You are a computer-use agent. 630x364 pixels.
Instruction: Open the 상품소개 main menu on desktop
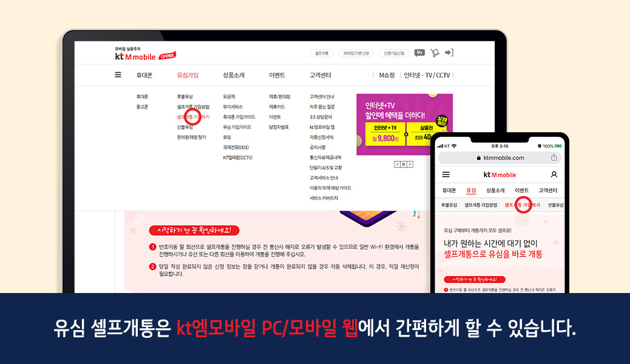click(x=234, y=75)
